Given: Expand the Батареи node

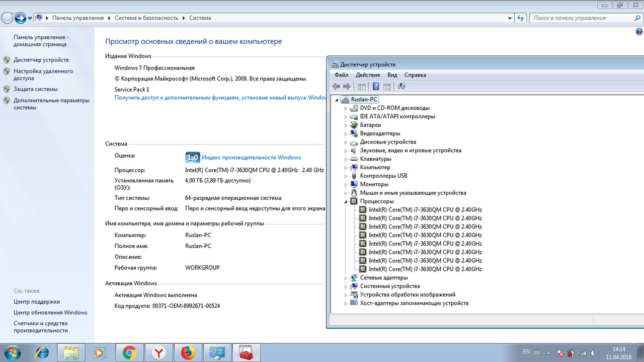Looking at the screenshot, I should (x=346, y=125).
